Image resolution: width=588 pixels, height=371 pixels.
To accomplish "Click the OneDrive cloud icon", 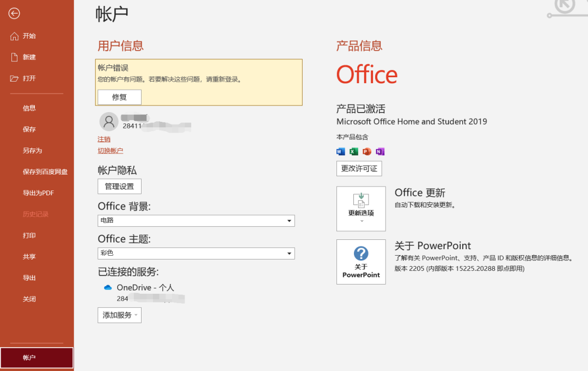I will tap(108, 287).
